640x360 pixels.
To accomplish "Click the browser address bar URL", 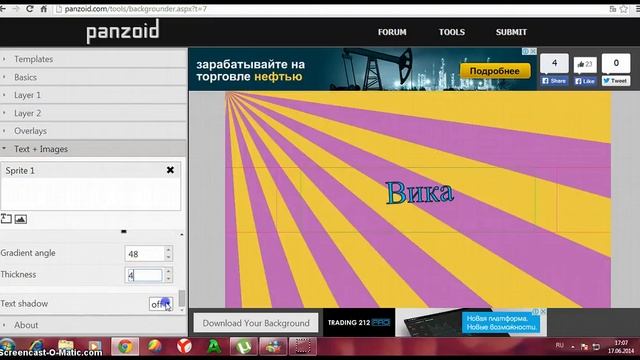I will (x=136, y=9).
